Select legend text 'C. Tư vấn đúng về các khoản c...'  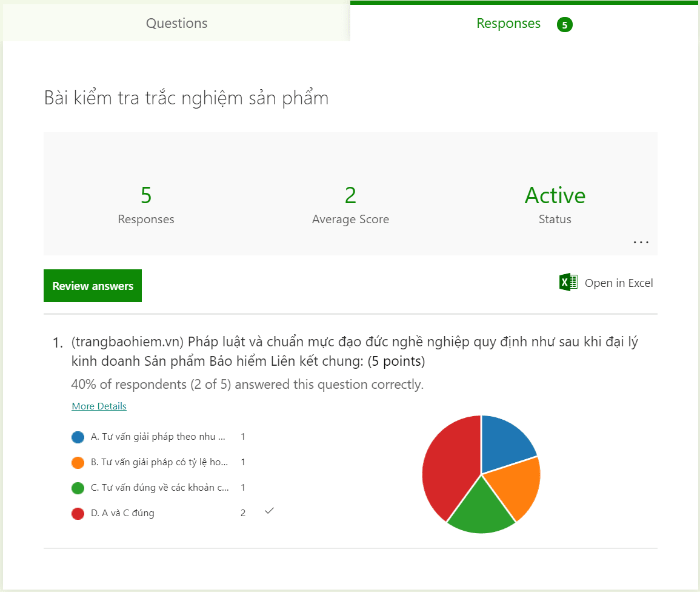click(x=160, y=488)
